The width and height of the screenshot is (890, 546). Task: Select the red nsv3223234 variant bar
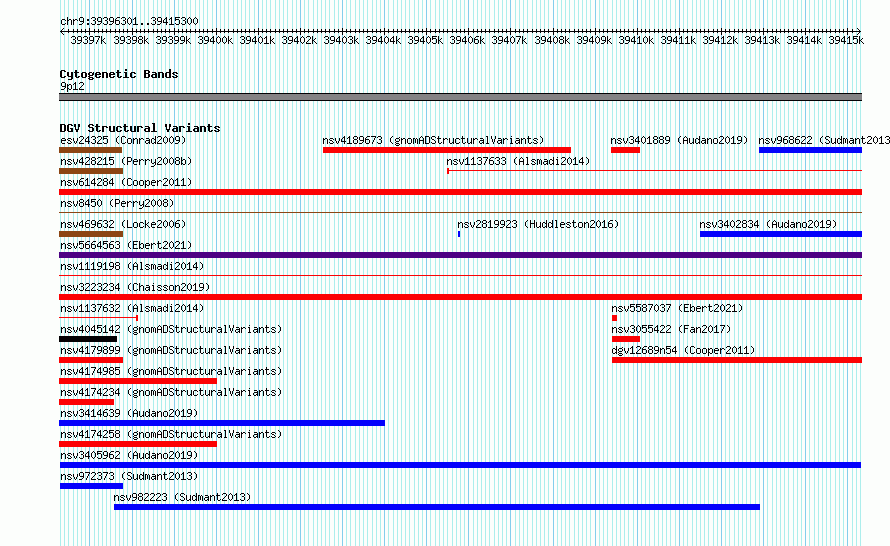point(460,297)
